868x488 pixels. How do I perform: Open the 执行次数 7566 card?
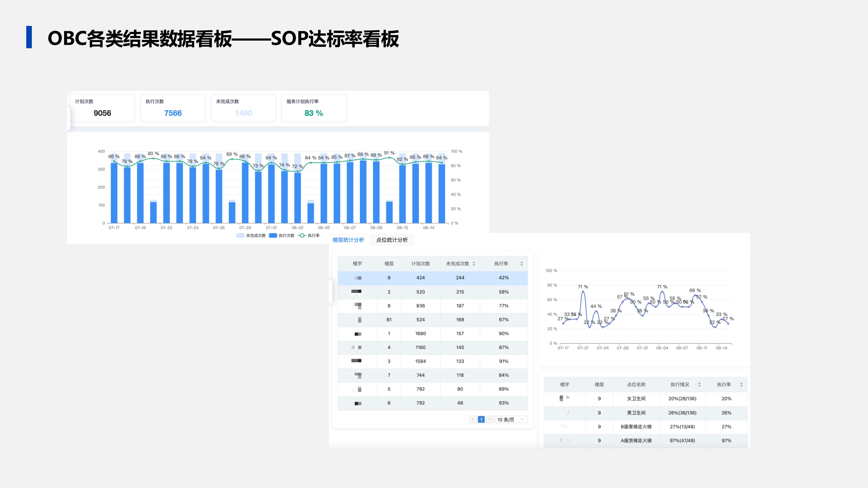point(173,108)
